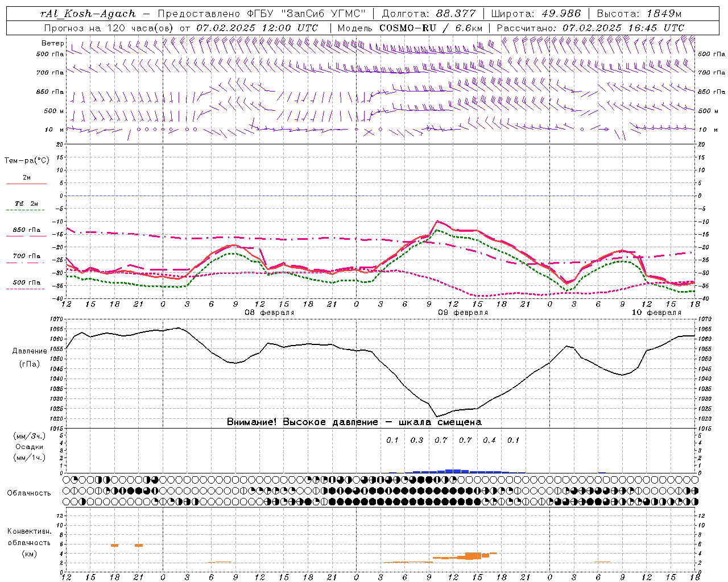This screenshot has height=582, width=728.
Task: Click the Td 2м dew point legend label
Action: click(27, 203)
